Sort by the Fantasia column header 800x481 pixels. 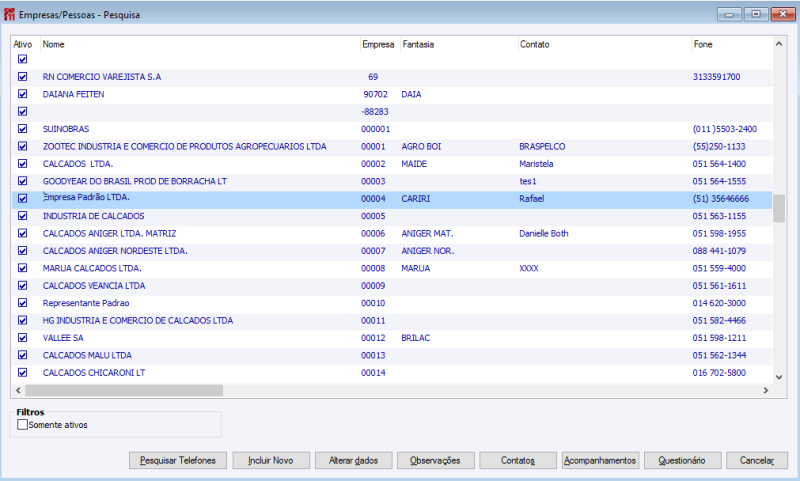[x=459, y=44]
